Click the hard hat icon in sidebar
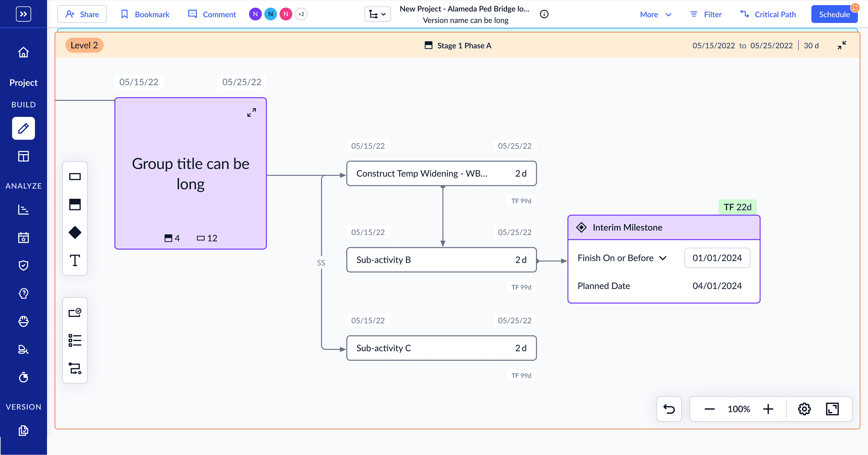 coord(24,321)
